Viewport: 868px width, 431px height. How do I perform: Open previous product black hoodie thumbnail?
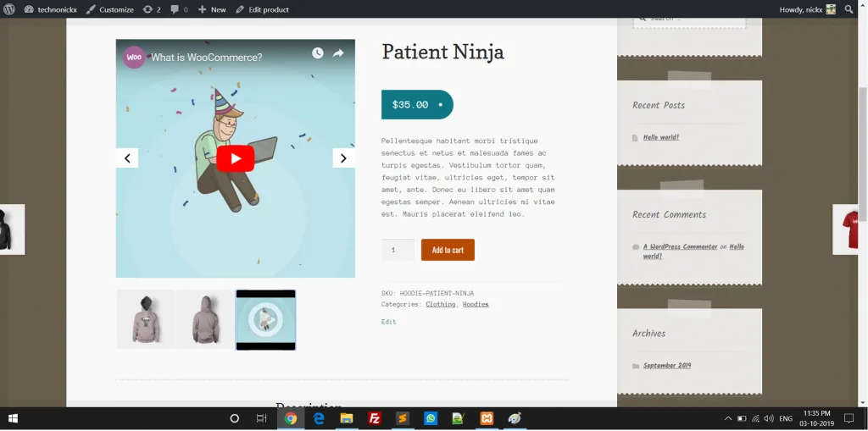[x=11, y=229]
